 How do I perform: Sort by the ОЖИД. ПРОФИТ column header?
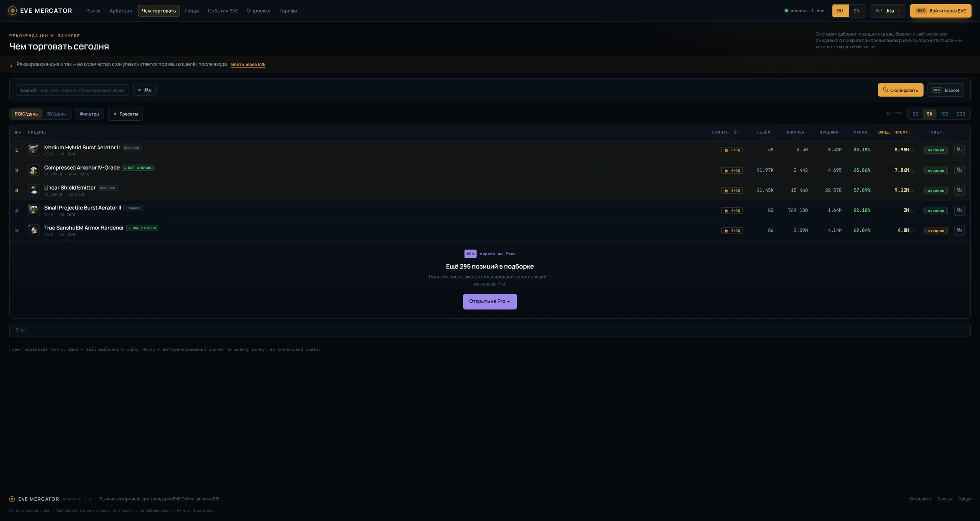pyautogui.click(x=894, y=132)
